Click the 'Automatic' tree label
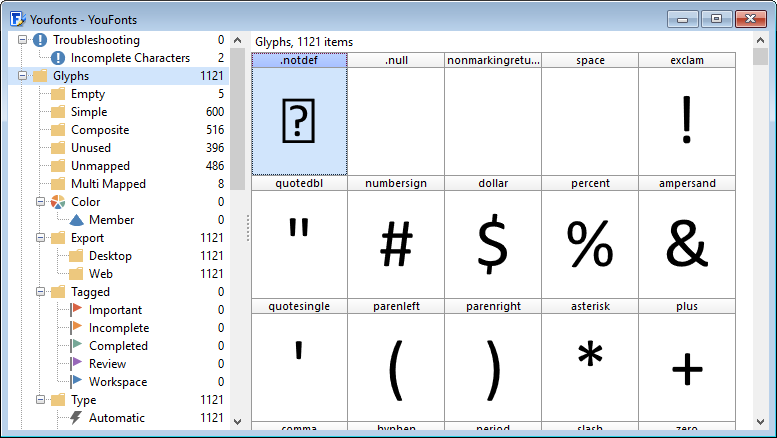Image resolution: width=777 pixels, height=438 pixels. click(117, 418)
